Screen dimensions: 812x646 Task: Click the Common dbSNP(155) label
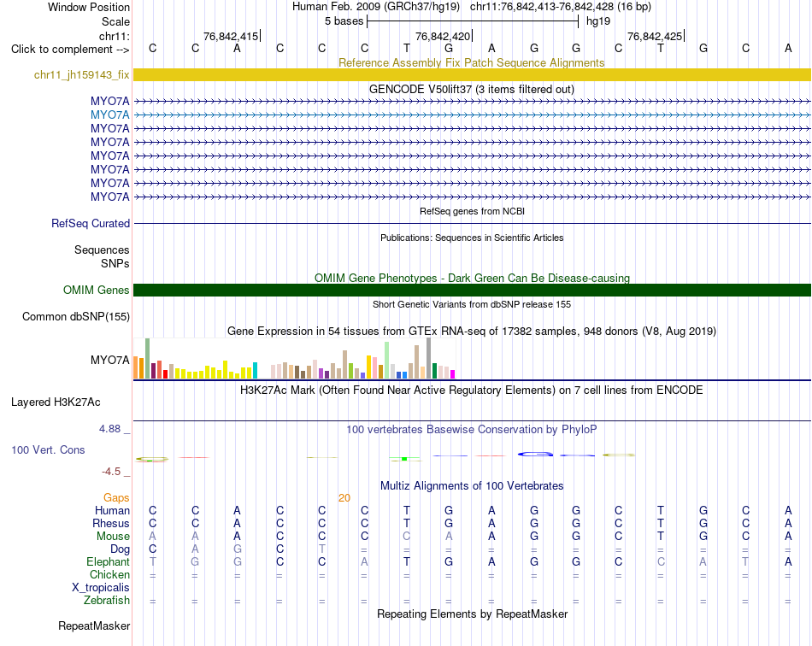point(75,316)
